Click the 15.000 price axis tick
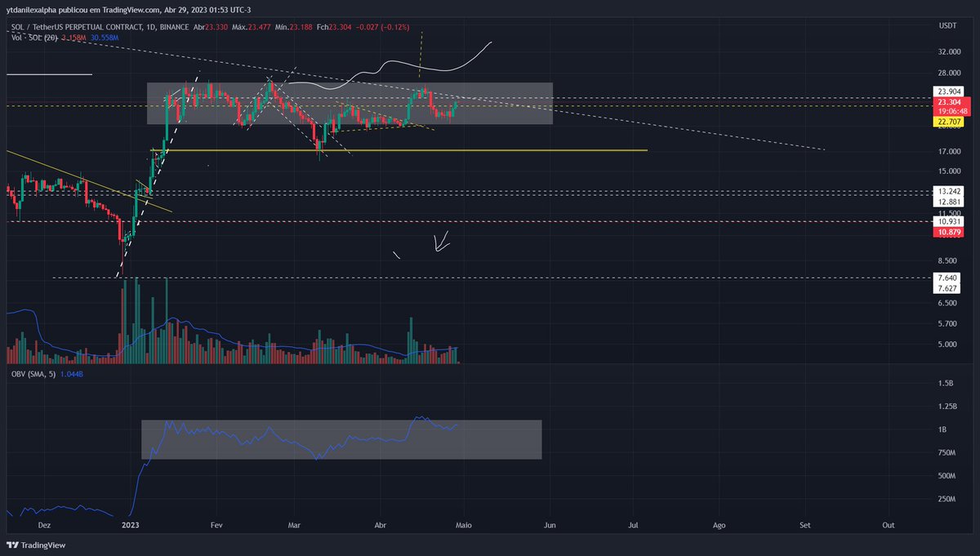The image size is (980, 556). point(948,171)
